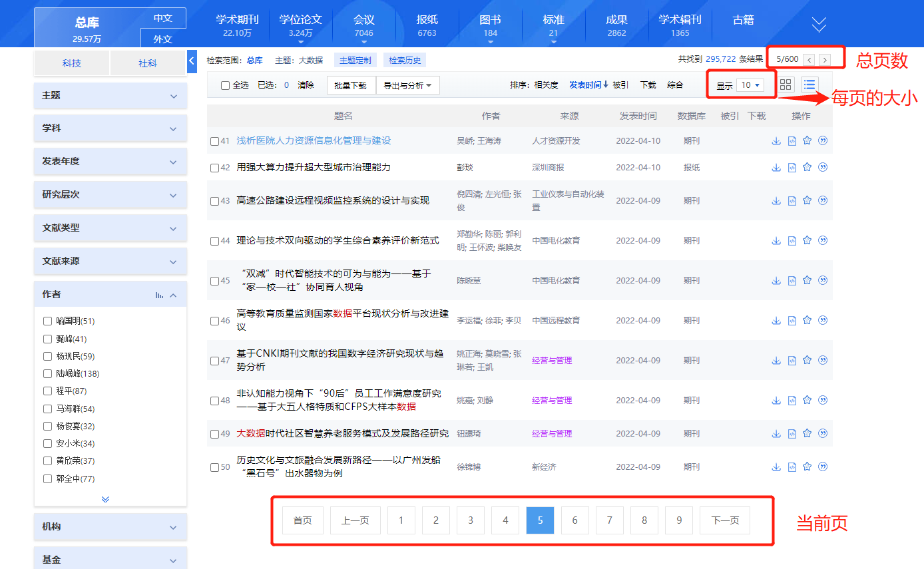The height and width of the screenshot is (569, 924).
Task: Check the Select All checkbox
Action: (225, 85)
